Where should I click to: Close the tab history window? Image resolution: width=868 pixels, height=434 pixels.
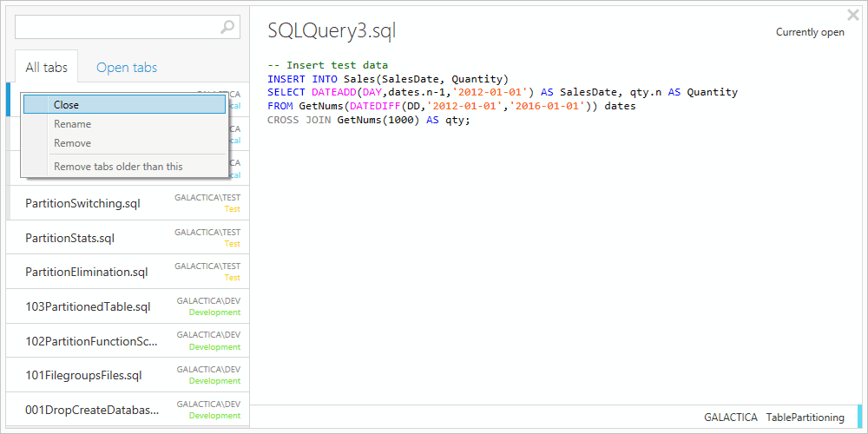pyautogui.click(x=852, y=15)
